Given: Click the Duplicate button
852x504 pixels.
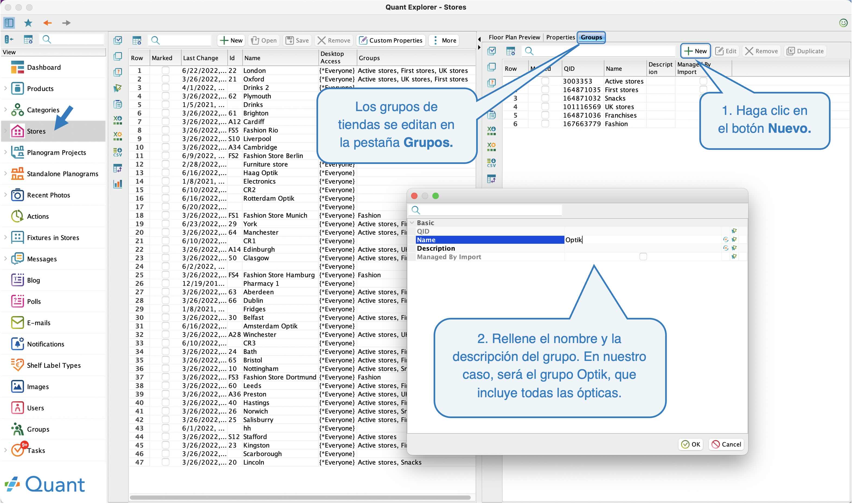Looking at the screenshot, I should point(805,51).
